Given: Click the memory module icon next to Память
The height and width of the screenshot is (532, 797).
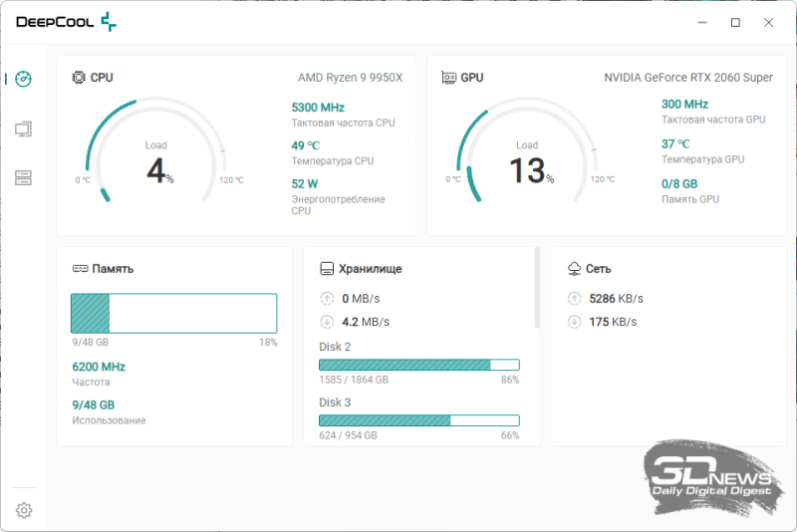Looking at the screenshot, I should [81, 268].
